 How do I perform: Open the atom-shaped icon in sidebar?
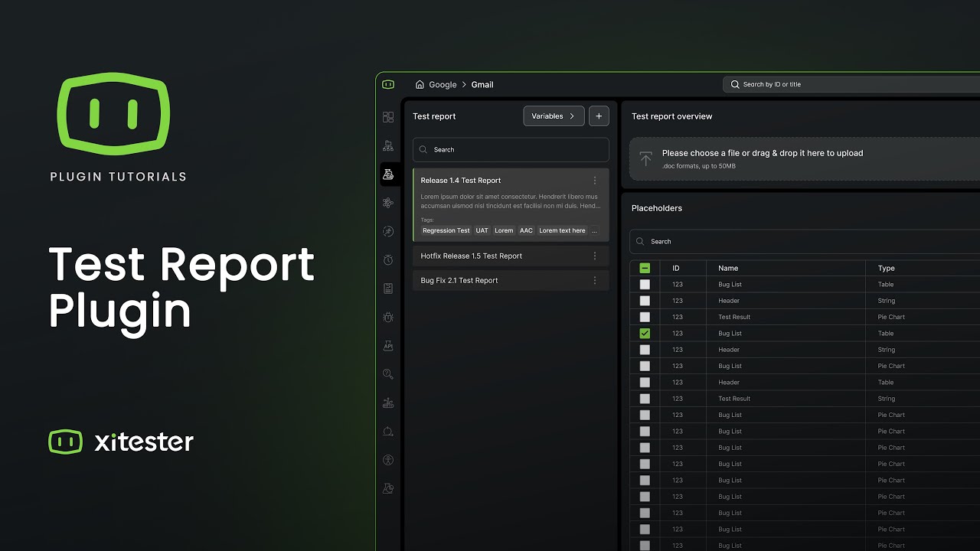(388, 203)
